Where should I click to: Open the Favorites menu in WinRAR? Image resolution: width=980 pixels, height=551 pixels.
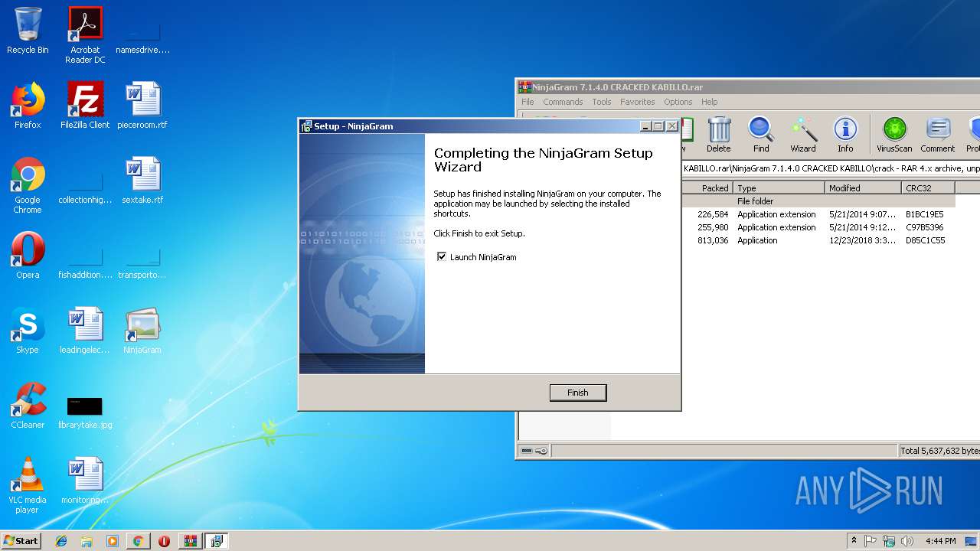(638, 102)
